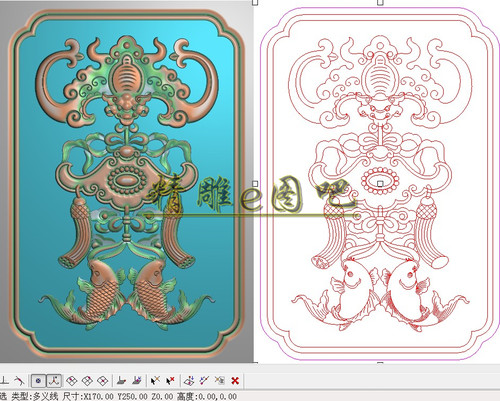Toggle the axis coordinate snap button

point(54,380)
